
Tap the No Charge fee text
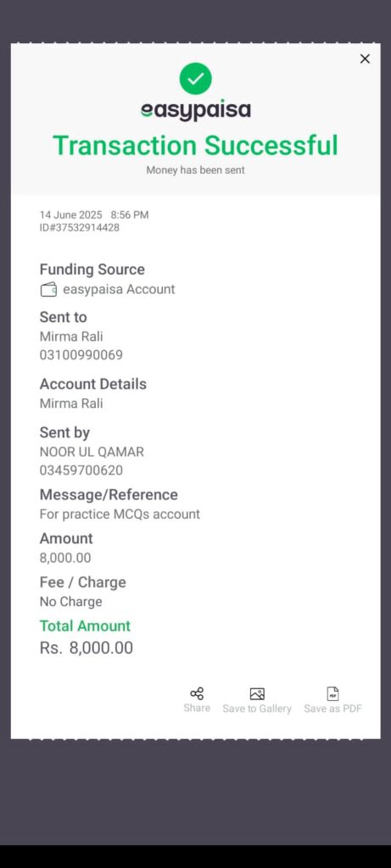point(71,602)
